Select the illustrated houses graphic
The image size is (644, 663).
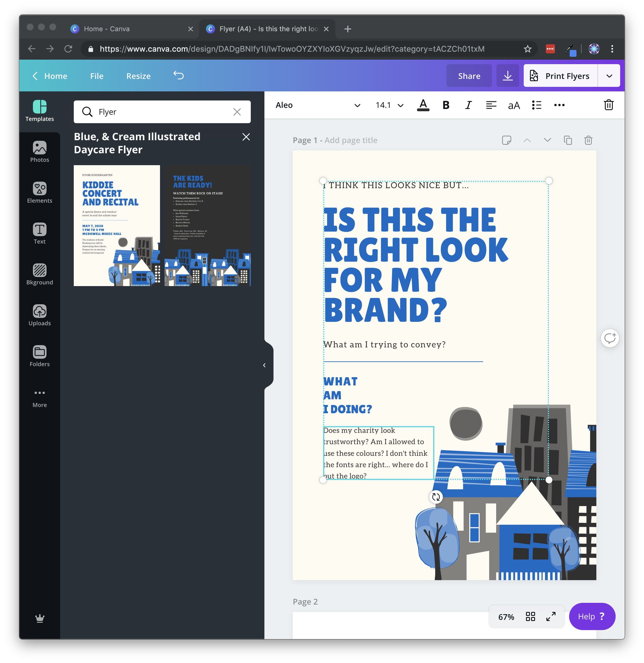tap(506, 492)
